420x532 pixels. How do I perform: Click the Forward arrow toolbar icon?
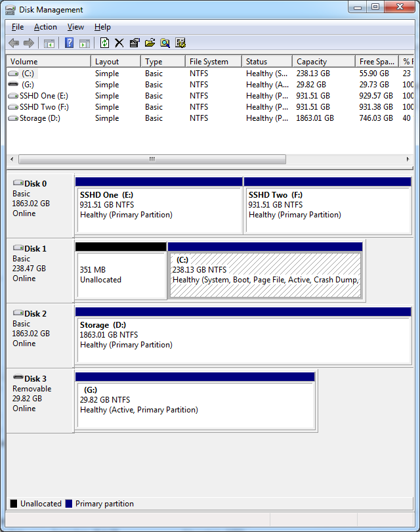29,43
